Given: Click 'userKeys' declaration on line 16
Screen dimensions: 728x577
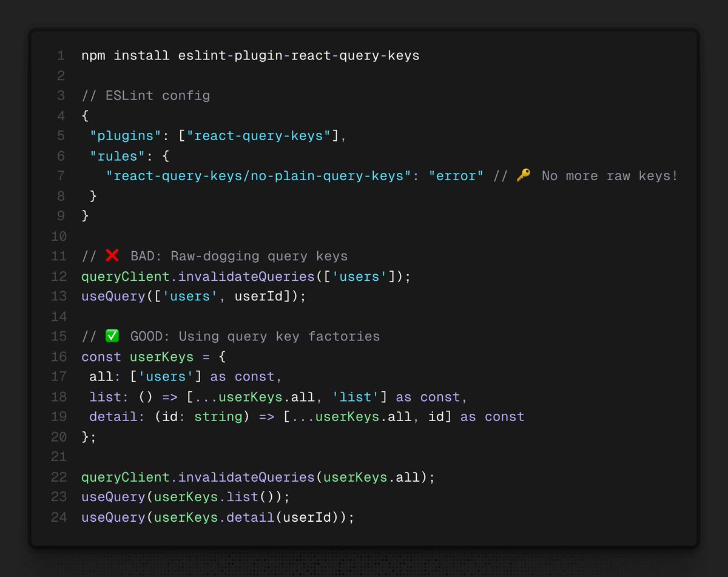Looking at the screenshot, I should (x=162, y=356).
